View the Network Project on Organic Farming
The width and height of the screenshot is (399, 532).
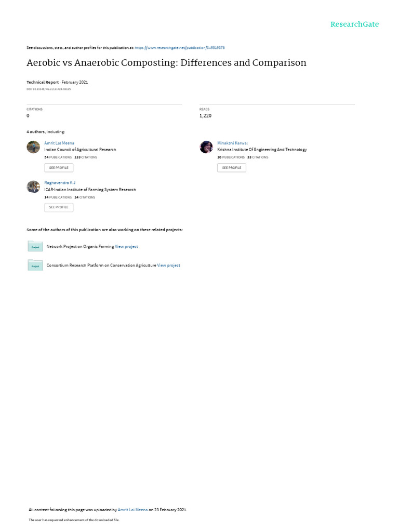[126, 247]
